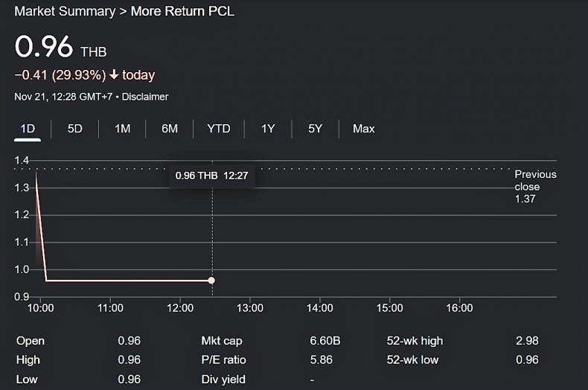
Task: Click the 0.96 THB 12:27 tooltip
Action: coord(211,176)
